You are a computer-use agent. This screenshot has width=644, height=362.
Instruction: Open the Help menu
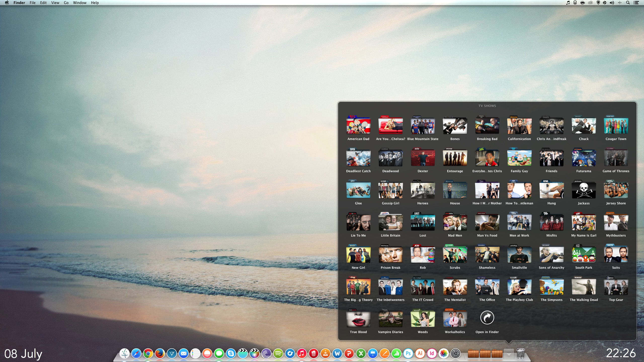[x=95, y=3]
